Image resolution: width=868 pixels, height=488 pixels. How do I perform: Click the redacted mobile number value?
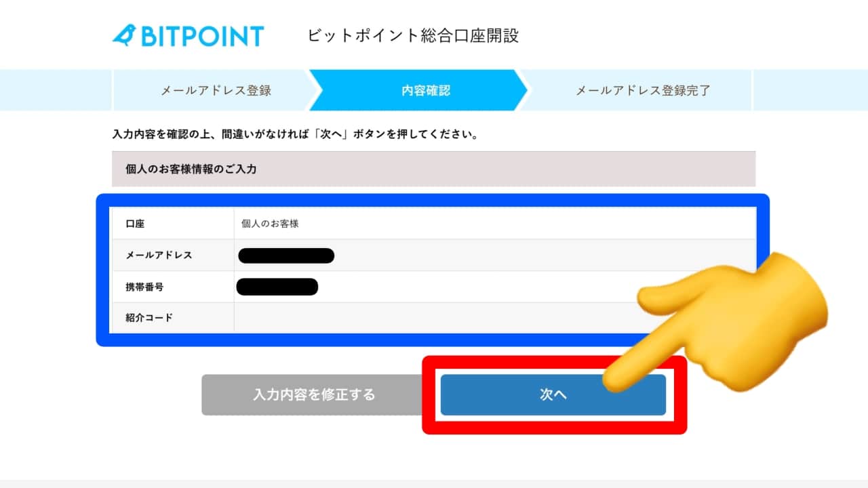pos(277,287)
